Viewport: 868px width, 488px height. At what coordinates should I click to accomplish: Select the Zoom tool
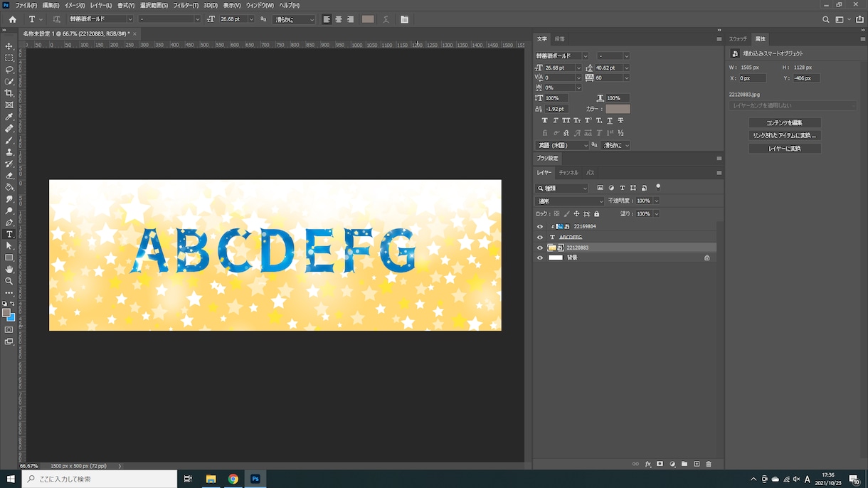pyautogui.click(x=9, y=281)
